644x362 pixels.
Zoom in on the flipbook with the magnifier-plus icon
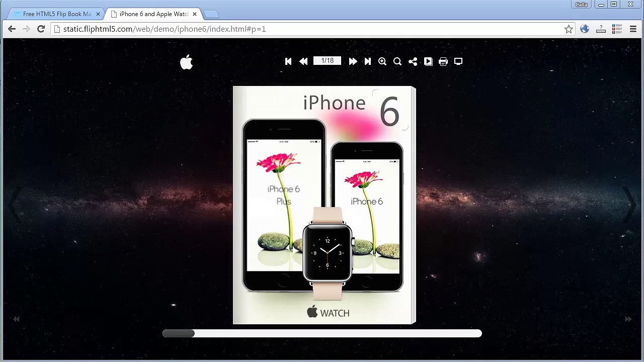pos(382,61)
